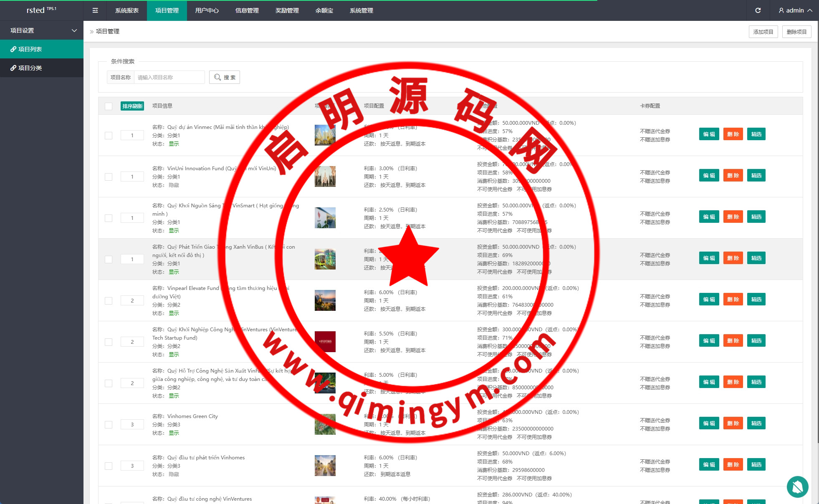
Task: Click admin user profile icon
Action: click(x=781, y=10)
